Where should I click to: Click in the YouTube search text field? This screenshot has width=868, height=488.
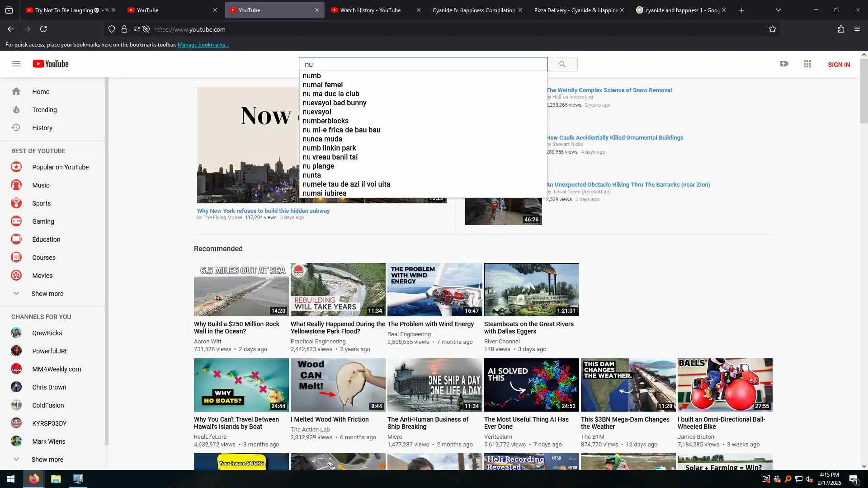point(423,64)
